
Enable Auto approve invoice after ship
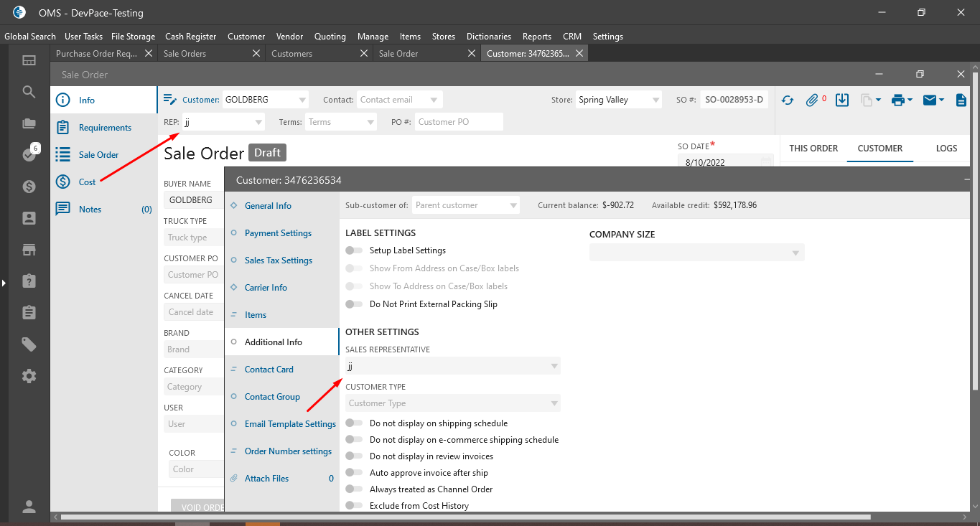[354, 473]
